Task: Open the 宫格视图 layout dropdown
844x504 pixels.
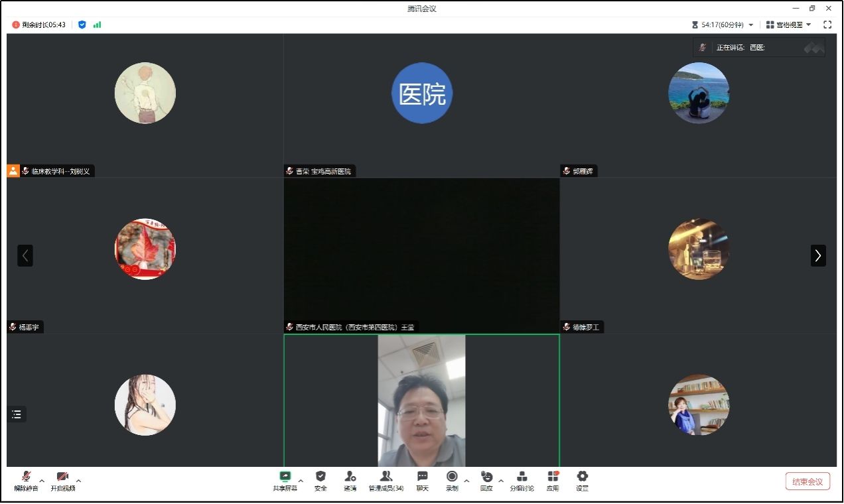Action: click(789, 25)
